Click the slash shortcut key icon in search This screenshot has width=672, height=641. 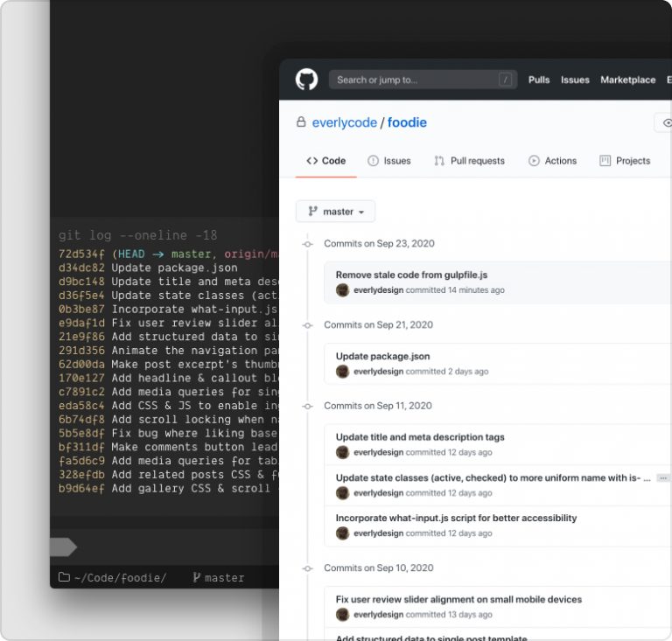[505, 80]
